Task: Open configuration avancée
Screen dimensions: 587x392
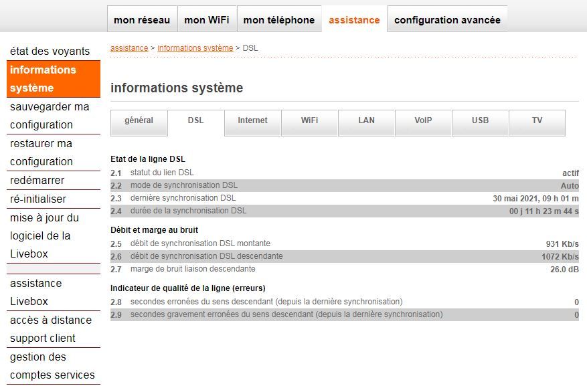Action: coord(446,19)
